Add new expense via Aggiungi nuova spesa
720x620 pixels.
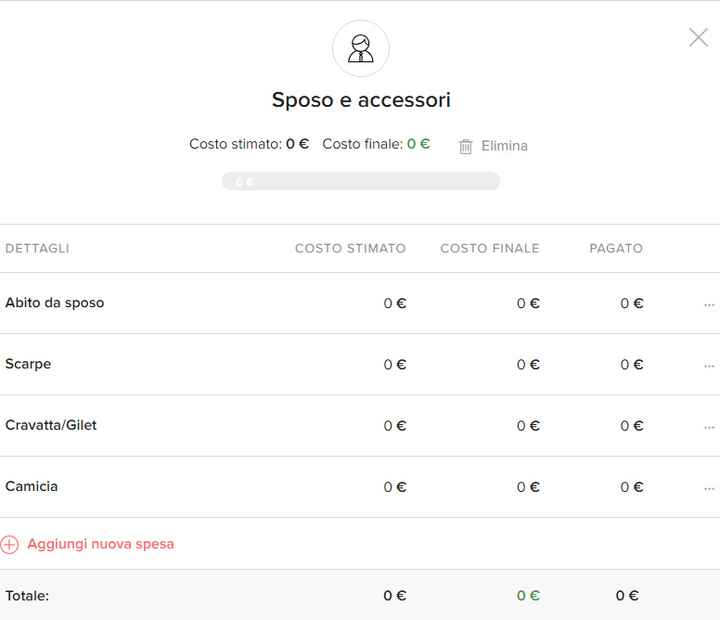(101, 544)
